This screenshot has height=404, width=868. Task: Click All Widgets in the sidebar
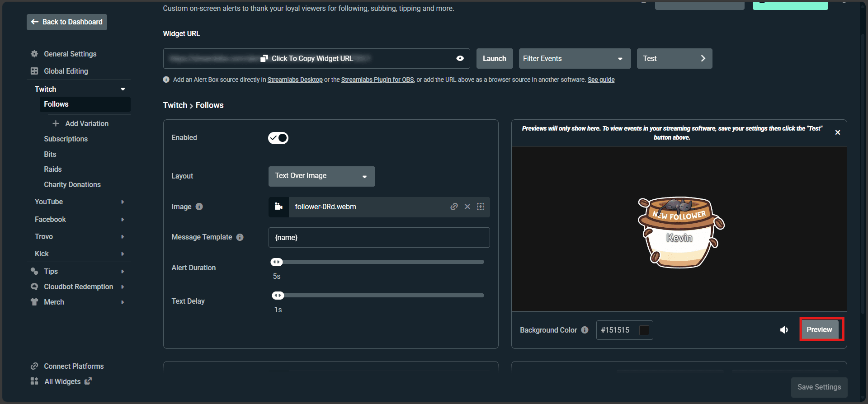coord(62,381)
